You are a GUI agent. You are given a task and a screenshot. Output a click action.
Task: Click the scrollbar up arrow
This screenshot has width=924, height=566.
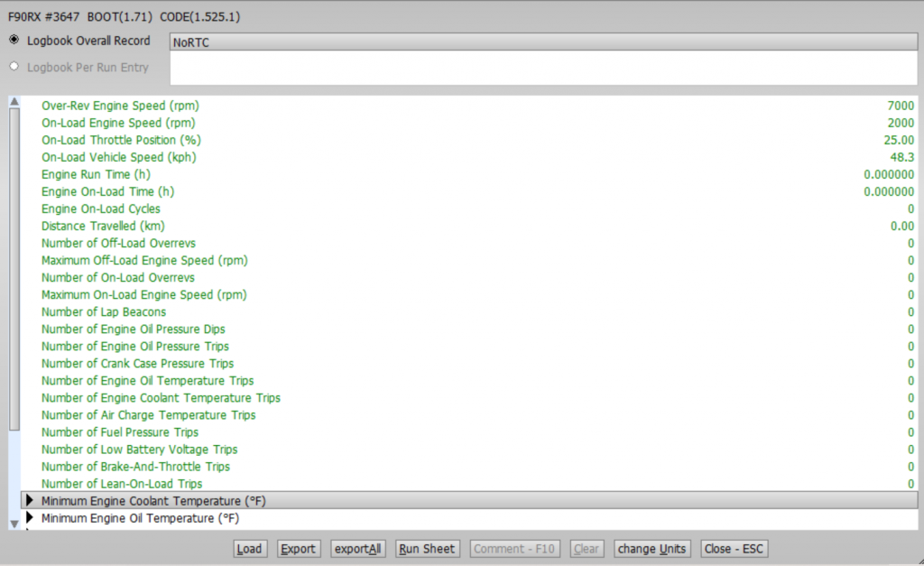click(14, 101)
